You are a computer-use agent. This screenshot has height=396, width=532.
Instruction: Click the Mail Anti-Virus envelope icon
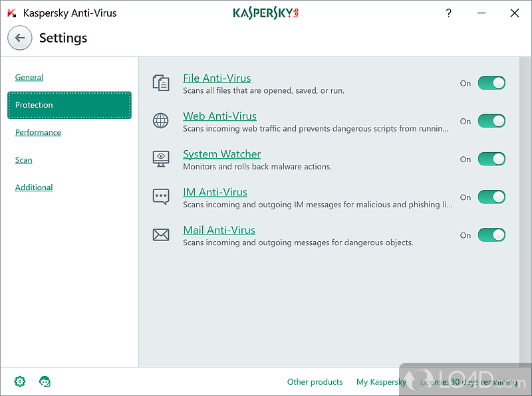click(161, 235)
